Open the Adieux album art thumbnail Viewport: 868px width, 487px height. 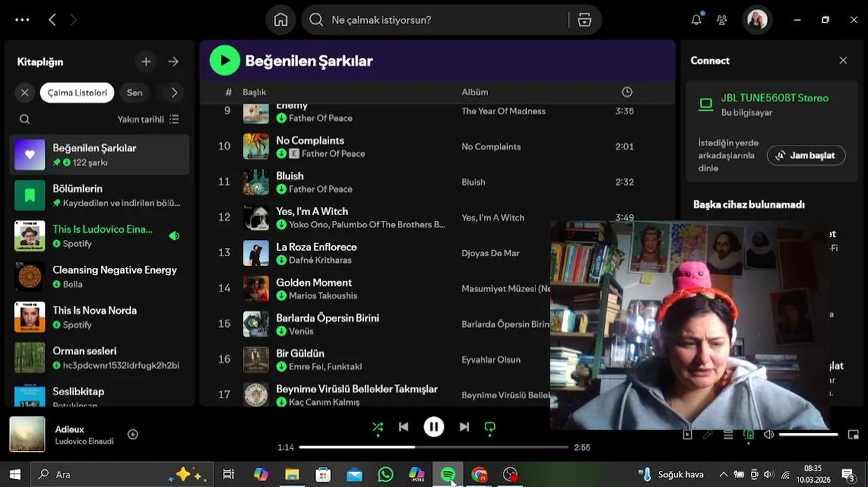coord(27,434)
